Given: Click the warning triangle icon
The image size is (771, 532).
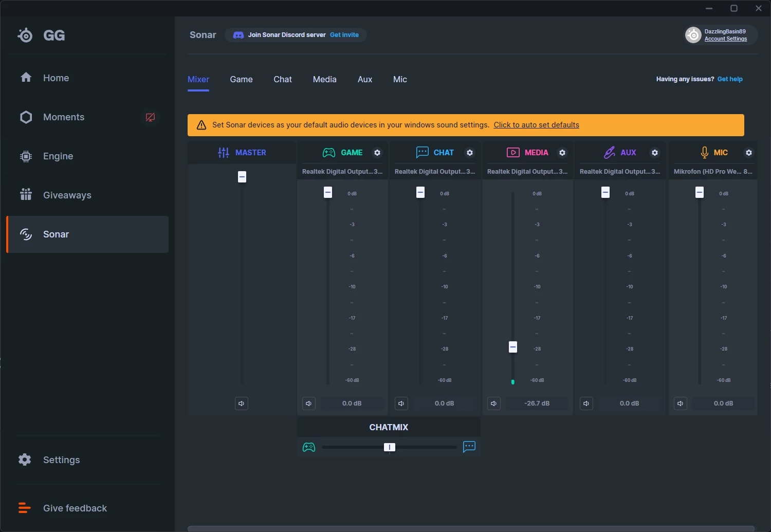Looking at the screenshot, I should click(201, 125).
